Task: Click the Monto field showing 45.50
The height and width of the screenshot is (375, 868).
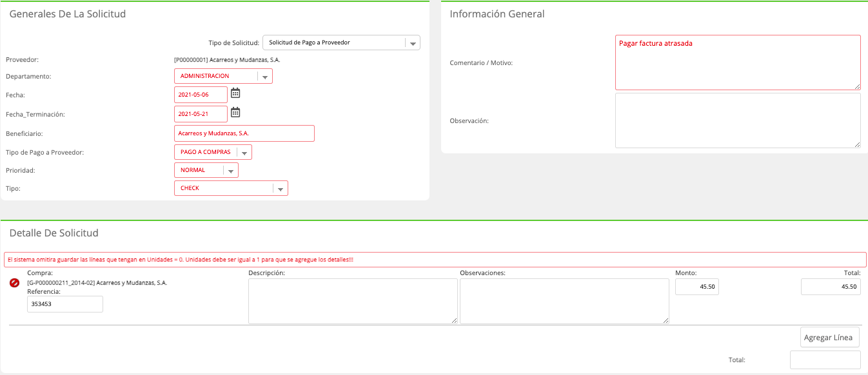Action: tap(697, 287)
